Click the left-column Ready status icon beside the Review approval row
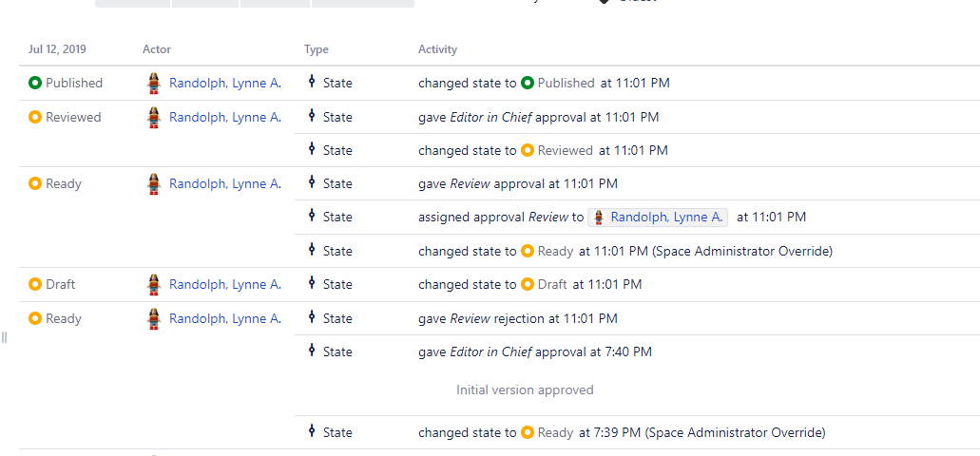 (35, 183)
